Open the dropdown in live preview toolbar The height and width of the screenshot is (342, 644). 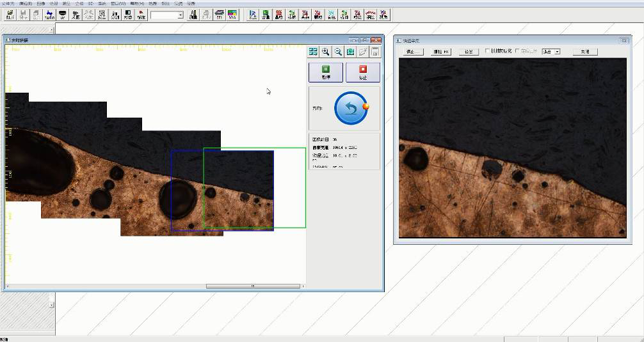point(557,51)
